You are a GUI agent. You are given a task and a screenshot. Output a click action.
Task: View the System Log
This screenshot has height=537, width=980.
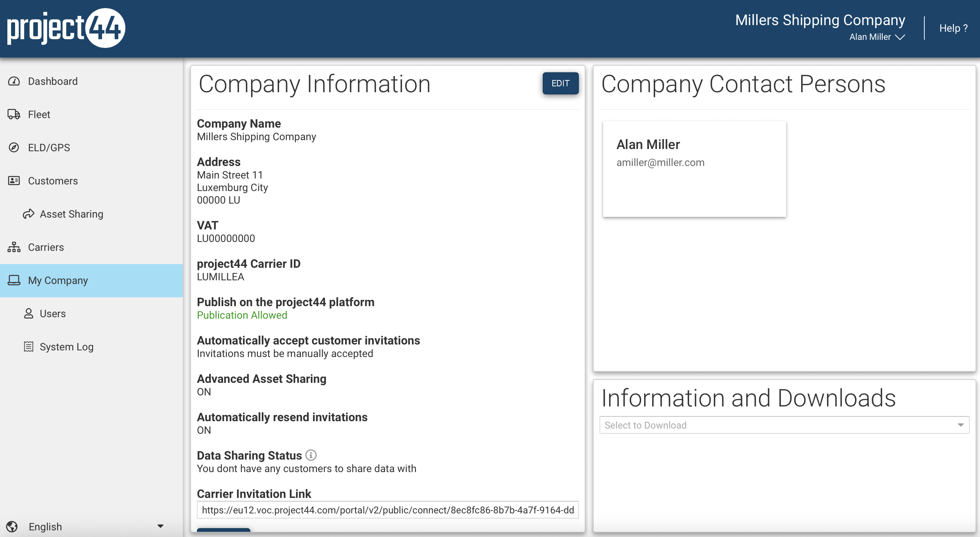tap(91, 347)
